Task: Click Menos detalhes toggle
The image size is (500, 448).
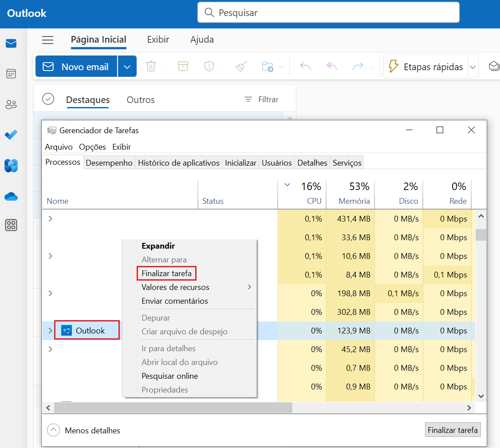Action: coord(84,430)
